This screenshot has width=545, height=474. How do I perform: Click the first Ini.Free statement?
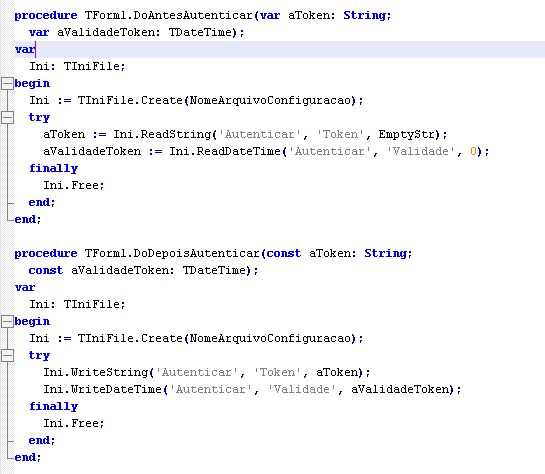click(73, 186)
